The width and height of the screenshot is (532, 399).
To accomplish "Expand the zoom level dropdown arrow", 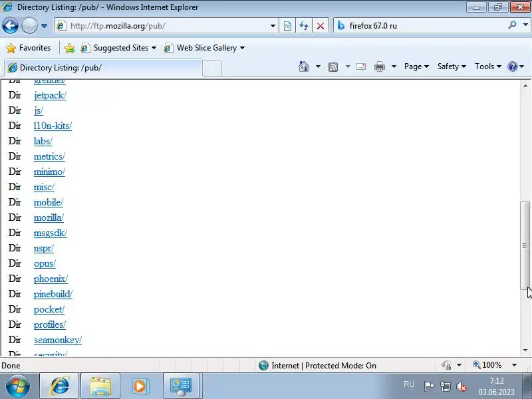I will click(x=514, y=365).
